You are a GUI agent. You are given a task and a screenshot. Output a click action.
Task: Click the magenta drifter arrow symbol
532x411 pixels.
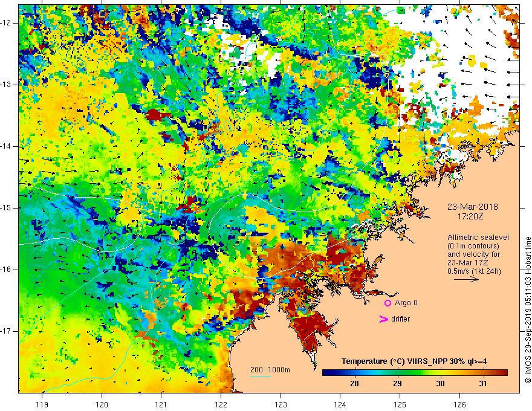[x=383, y=319]
